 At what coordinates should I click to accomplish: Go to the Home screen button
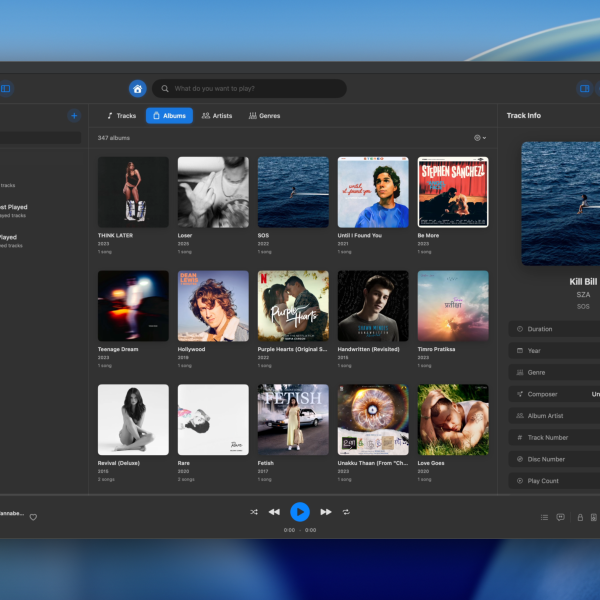click(x=137, y=89)
